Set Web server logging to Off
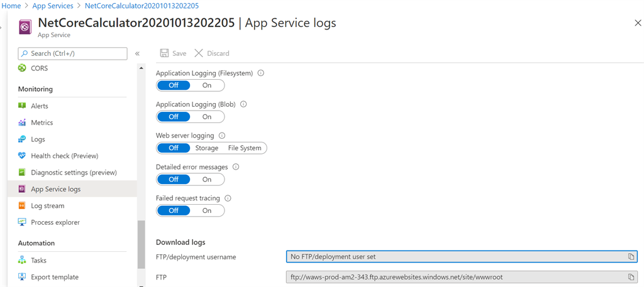Viewport: 644px width, 287px height. (x=174, y=148)
